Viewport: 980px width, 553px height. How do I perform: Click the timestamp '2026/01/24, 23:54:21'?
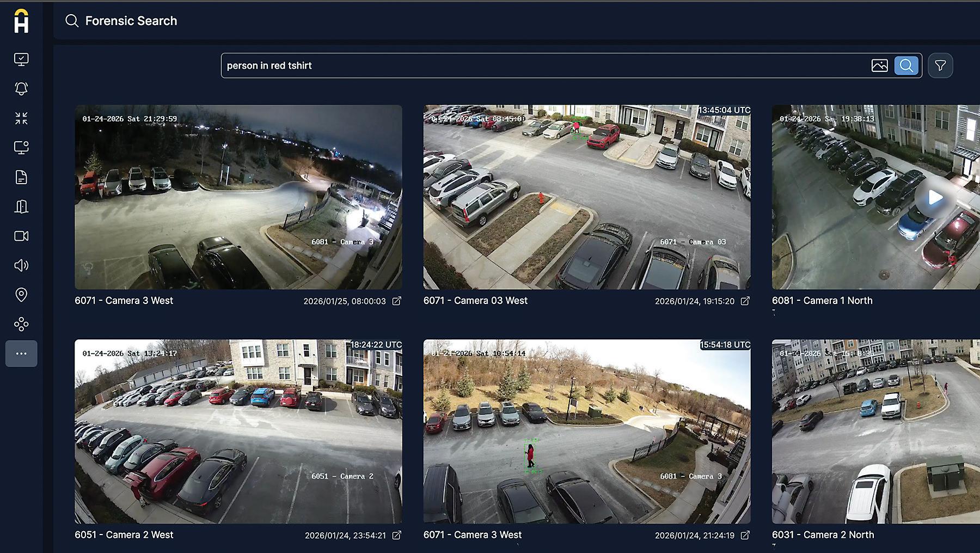pos(345,536)
